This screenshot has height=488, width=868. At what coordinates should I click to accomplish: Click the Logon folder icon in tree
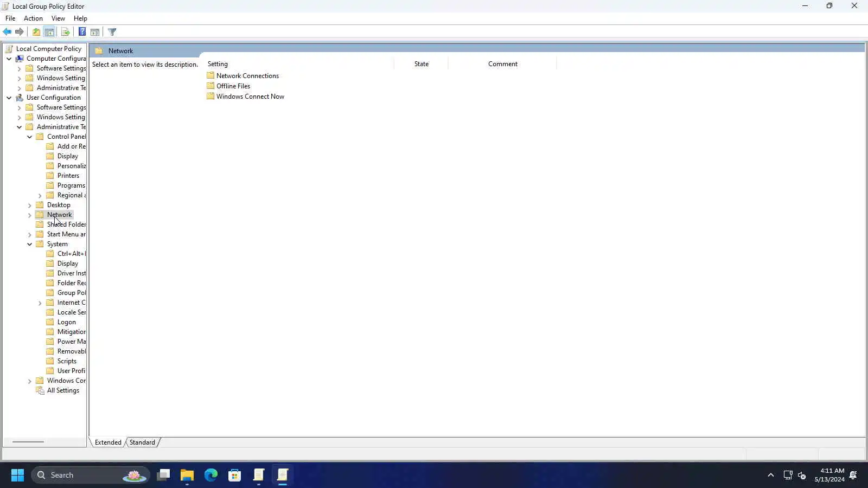click(x=50, y=322)
